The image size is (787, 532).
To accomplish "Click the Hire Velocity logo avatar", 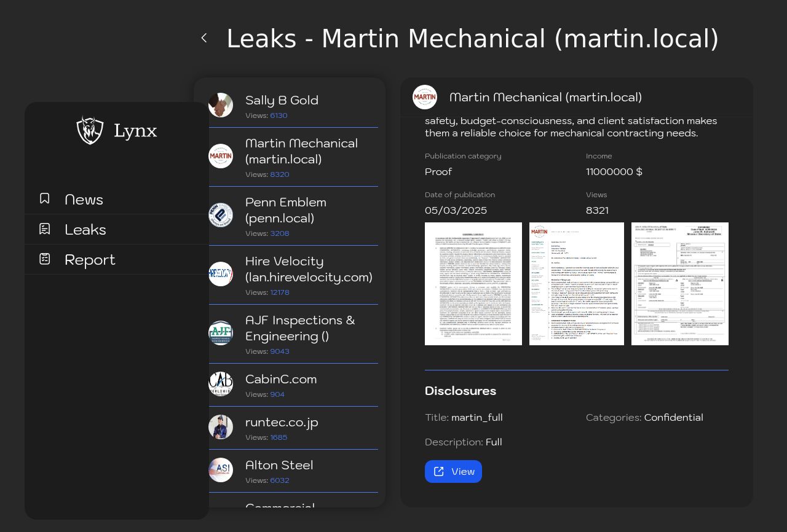I will tap(221, 274).
